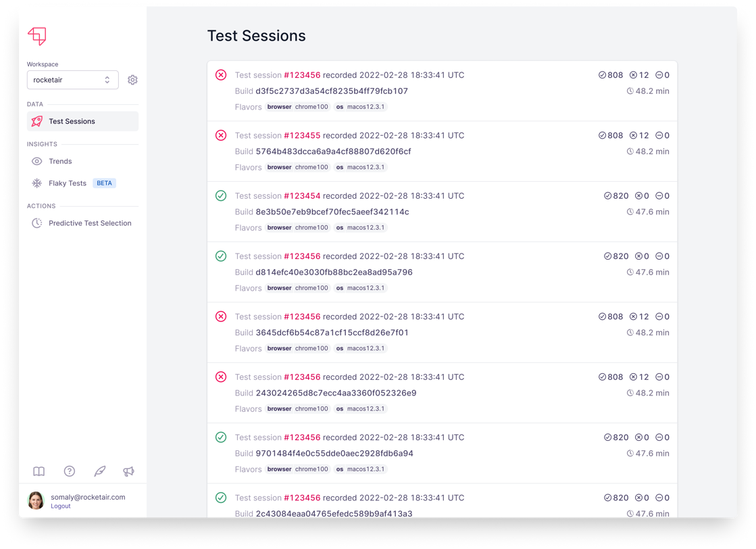Screen dimensions: 756x549
Task: Open the documentation book icon
Action: [x=39, y=471]
